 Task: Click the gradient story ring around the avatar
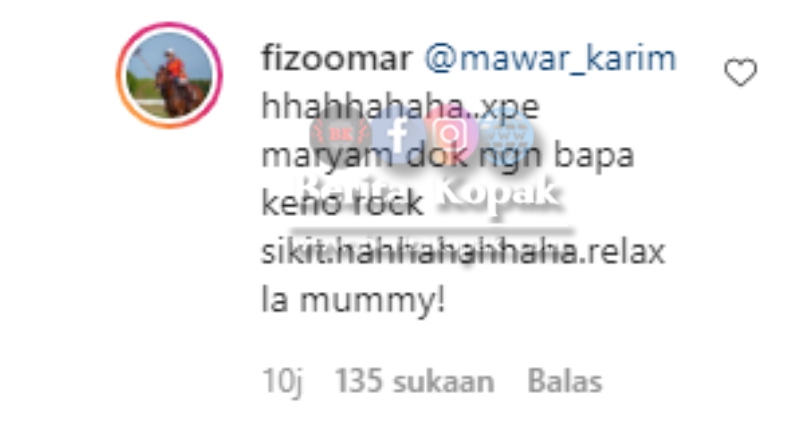[169, 75]
